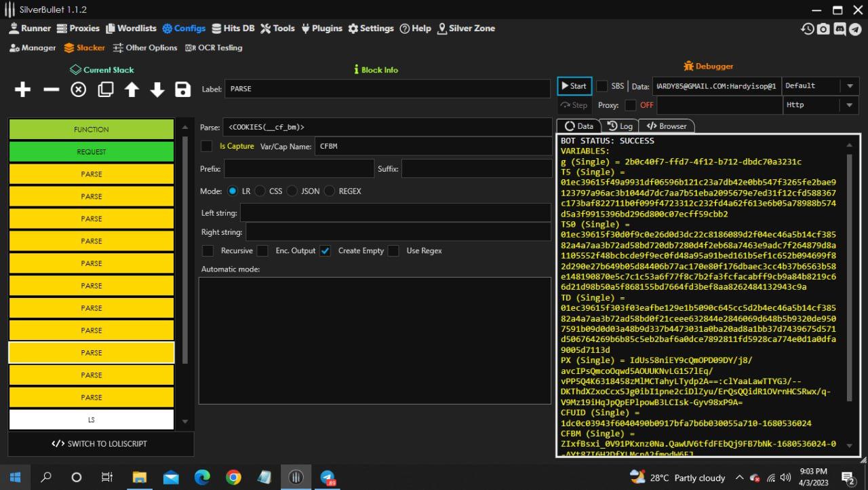Viewport: 868px width, 490px height.
Task: Open the Proxies menu
Action: pyautogui.click(x=78, y=29)
